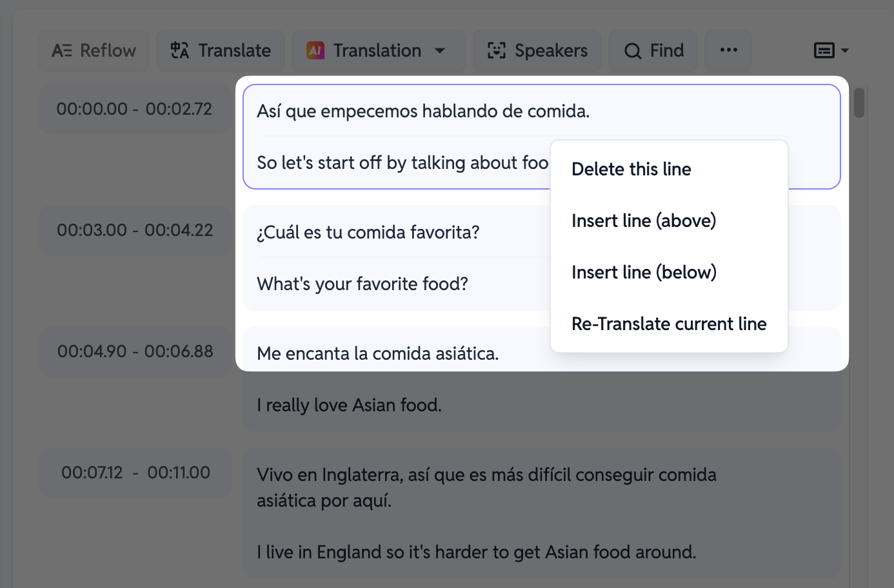Edit the "Así que empecemos hablando de comida" text
Screen dimensions: 894x588
(x=423, y=111)
